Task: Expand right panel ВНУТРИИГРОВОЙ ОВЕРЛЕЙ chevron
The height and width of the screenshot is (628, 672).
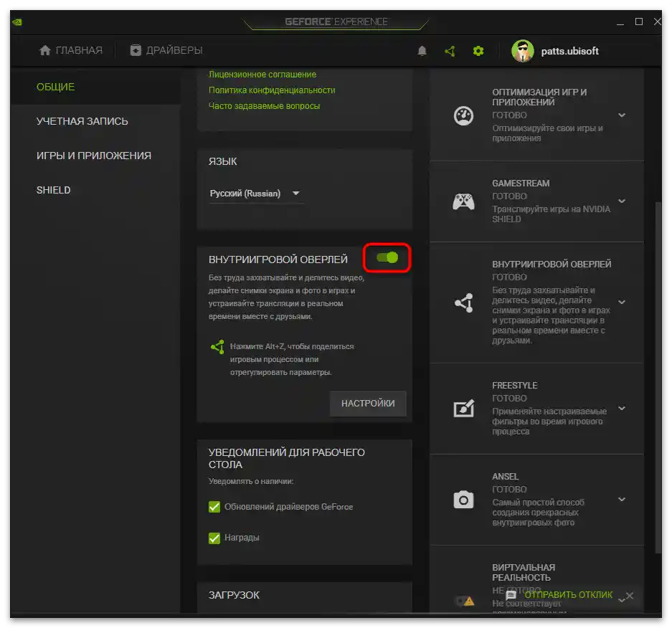Action: (622, 303)
